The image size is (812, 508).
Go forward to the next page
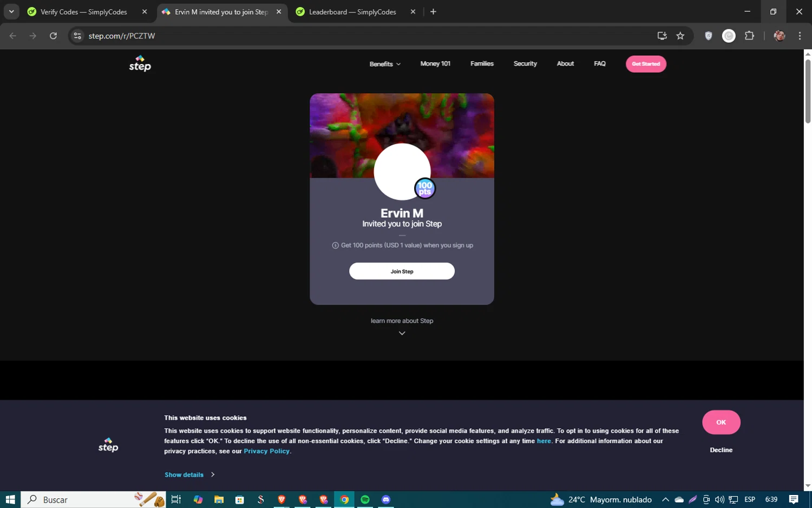33,36
